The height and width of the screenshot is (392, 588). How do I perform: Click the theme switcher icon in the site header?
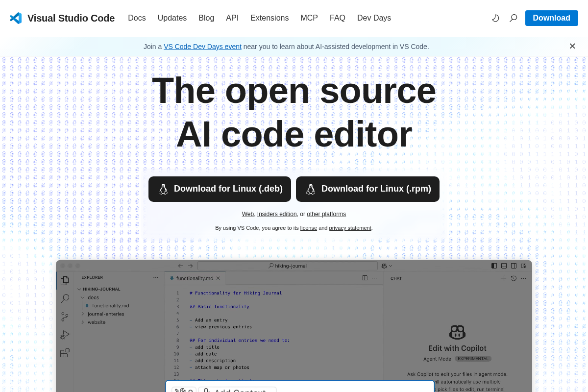coord(495,18)
